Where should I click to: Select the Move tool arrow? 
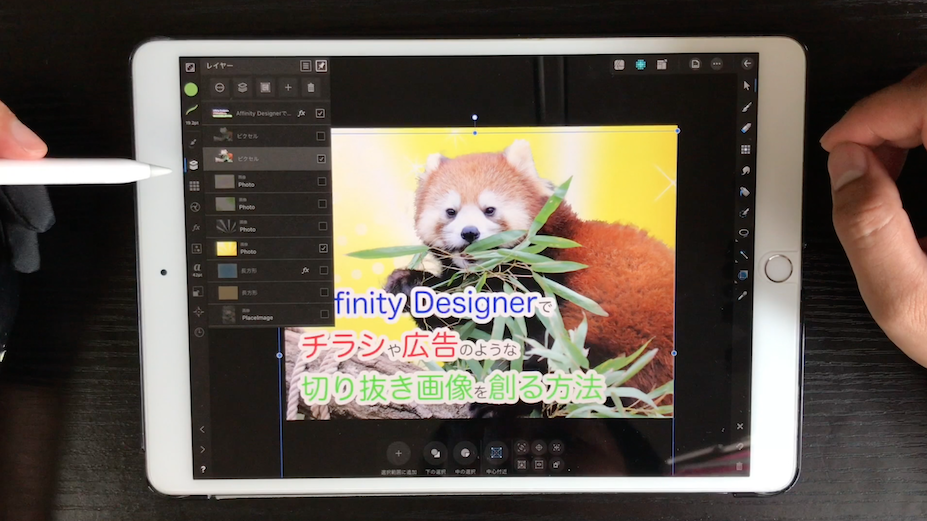point(745,85)
